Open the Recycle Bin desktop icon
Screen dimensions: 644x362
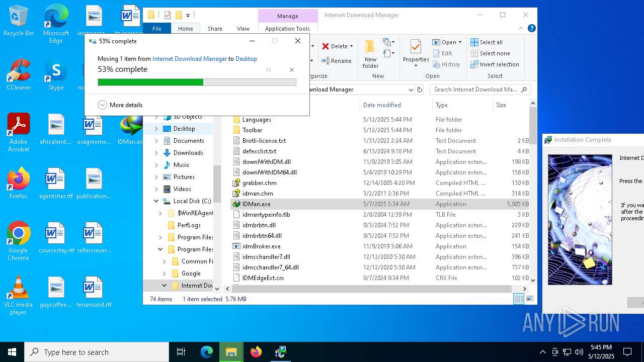[18, 21]
